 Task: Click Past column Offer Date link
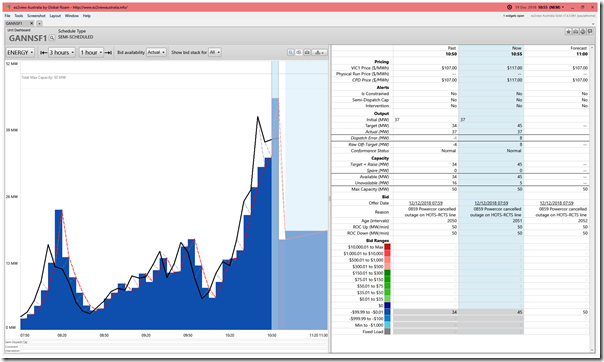pyautogui.click(x=426, y=203)
